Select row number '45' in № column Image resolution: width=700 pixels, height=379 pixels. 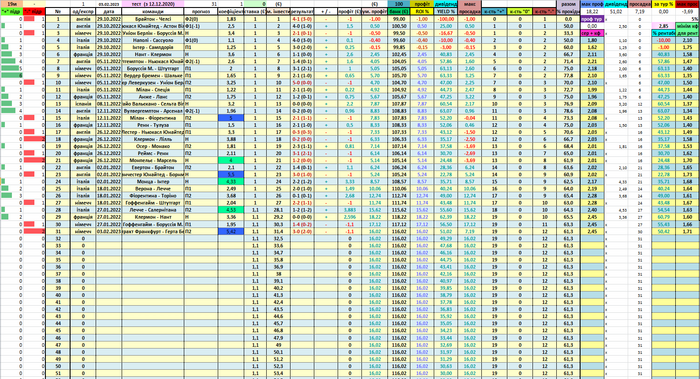[58, 330]
